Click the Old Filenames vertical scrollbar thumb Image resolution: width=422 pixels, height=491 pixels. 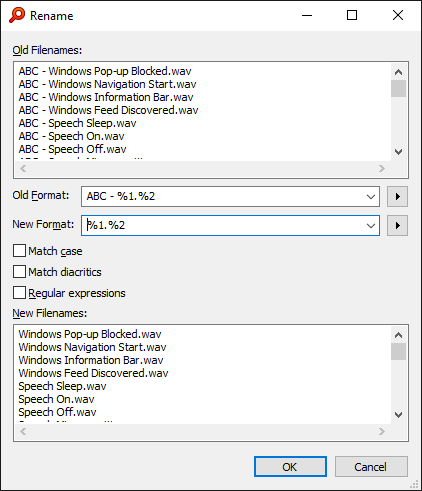click(x=398, y=88)
